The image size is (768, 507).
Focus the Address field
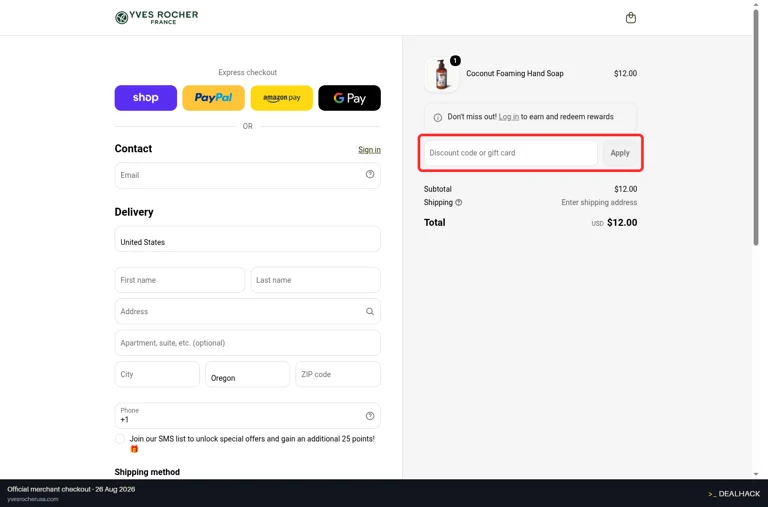tap(247, 312)
